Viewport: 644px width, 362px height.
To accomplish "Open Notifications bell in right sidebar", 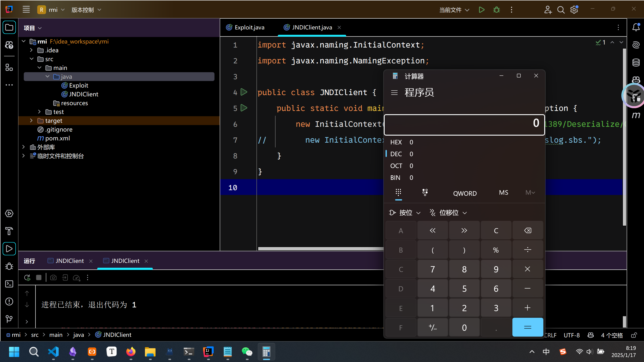I will (x=636, y=27).
